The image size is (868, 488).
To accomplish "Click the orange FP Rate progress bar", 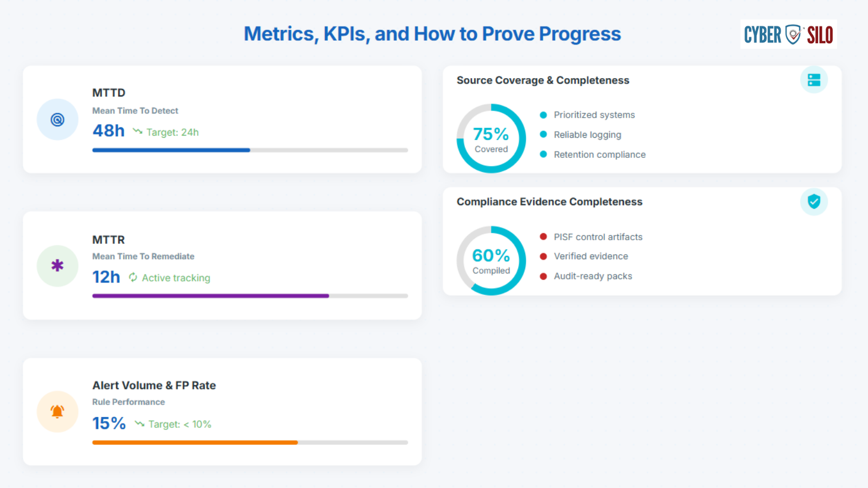I will point(250,442).
